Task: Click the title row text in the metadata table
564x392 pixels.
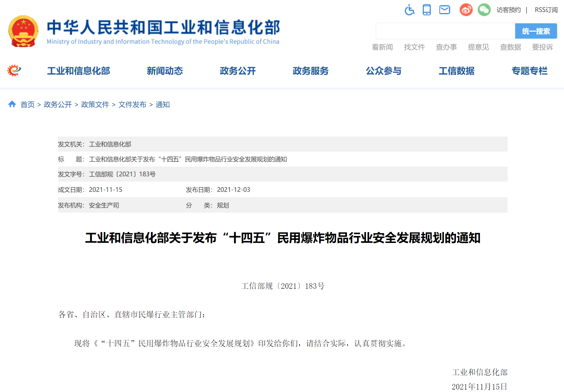Action: point(188,159)
